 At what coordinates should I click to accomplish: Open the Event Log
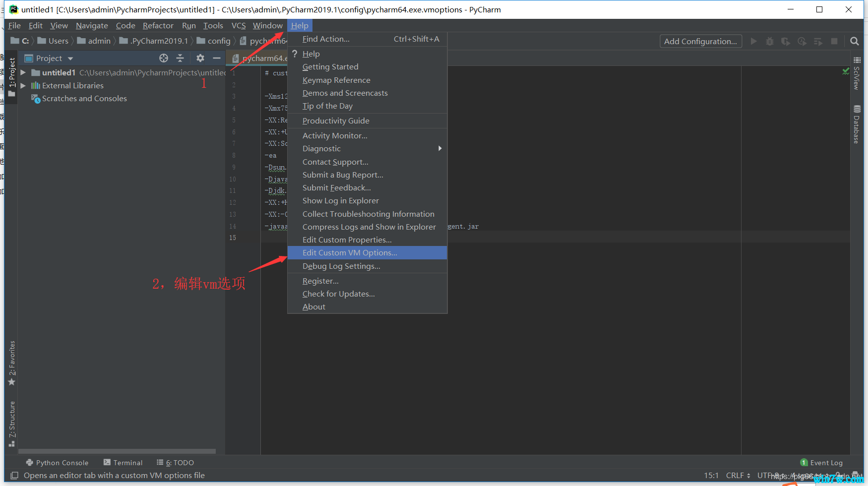821,462
